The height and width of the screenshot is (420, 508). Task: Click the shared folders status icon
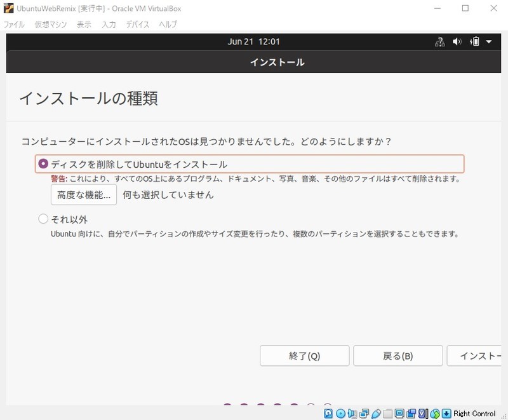coord(388,414)
